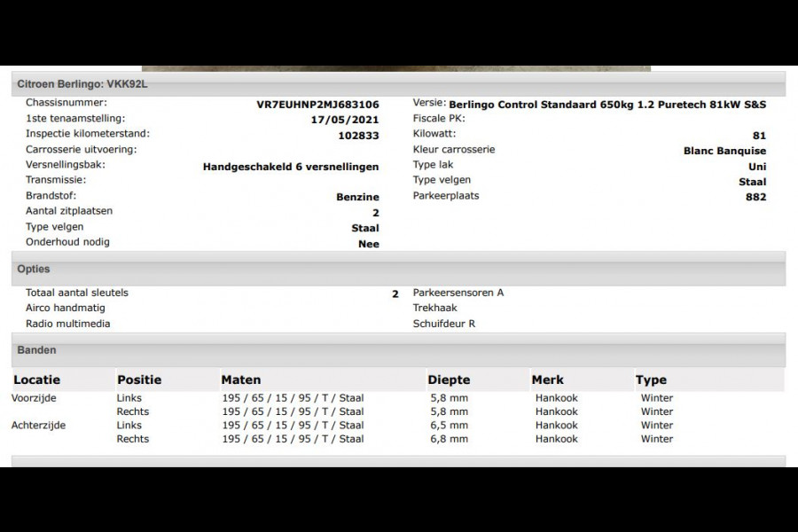Click the Maten column header

[240, 379]
